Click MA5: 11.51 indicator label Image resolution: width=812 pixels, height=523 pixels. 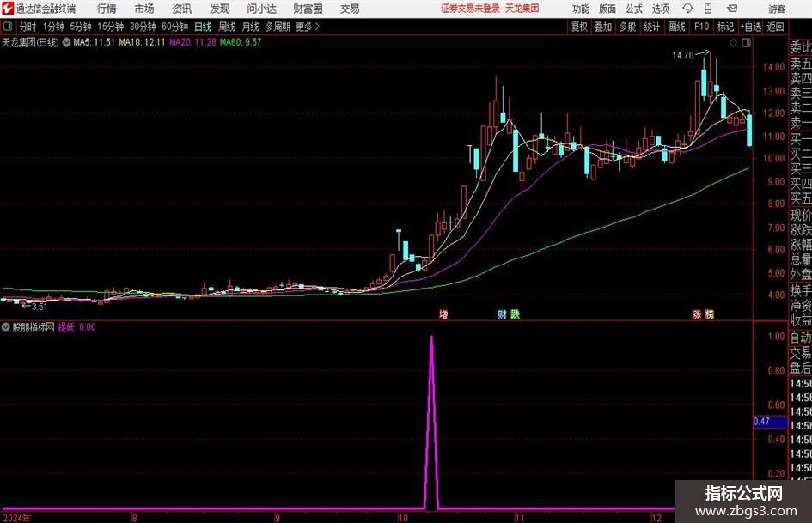(94, 42)
